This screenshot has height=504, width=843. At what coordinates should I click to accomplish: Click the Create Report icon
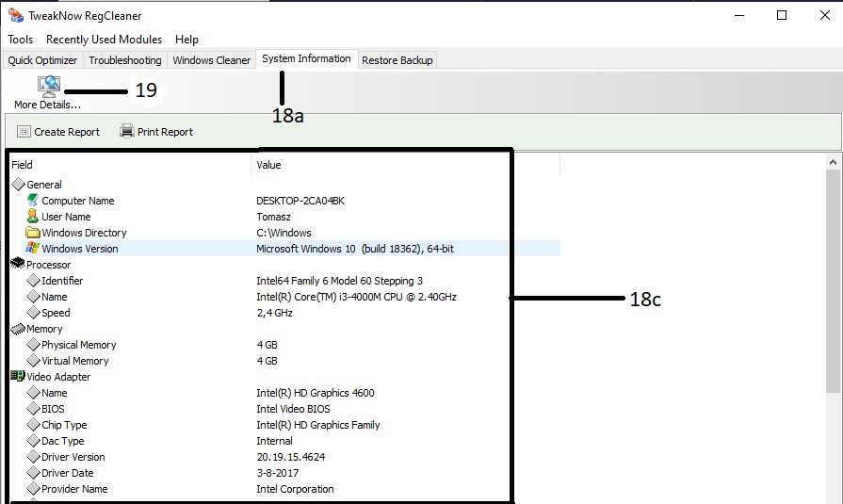pos(24,132)
